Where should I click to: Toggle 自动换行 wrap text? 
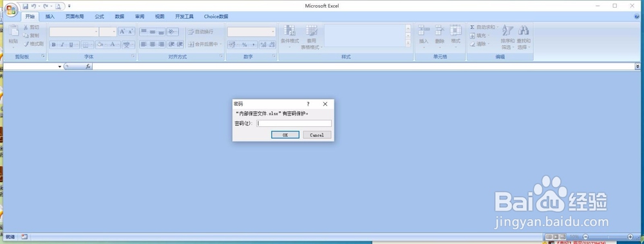click(201, 32)
